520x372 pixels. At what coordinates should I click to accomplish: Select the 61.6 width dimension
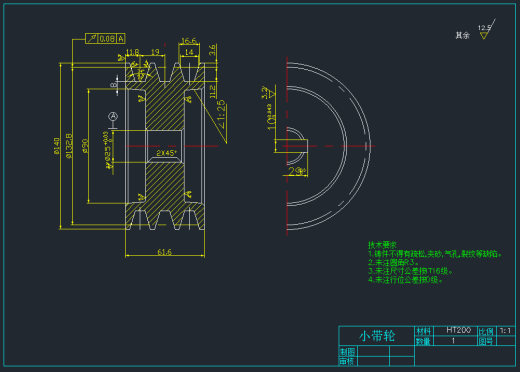[164, 252]
